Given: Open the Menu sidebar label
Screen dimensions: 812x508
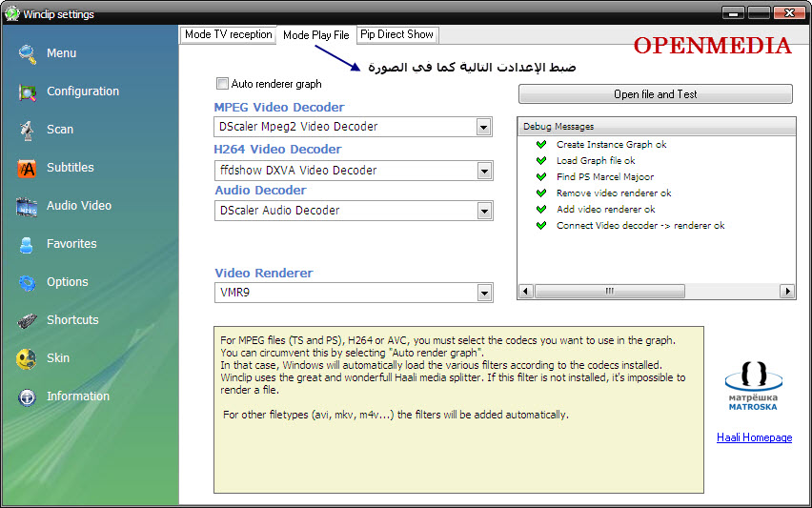Looking at the screenshot, I should (x=62, y=52).
